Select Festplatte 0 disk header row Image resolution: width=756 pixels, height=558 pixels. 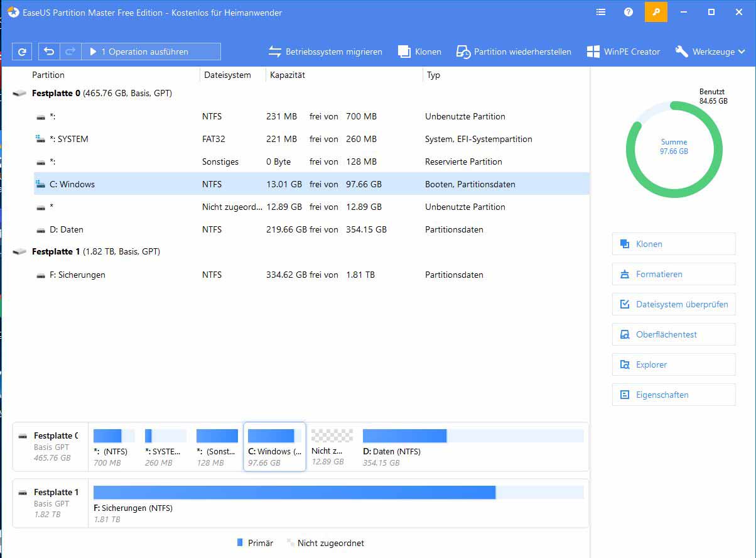coord(300,93)
